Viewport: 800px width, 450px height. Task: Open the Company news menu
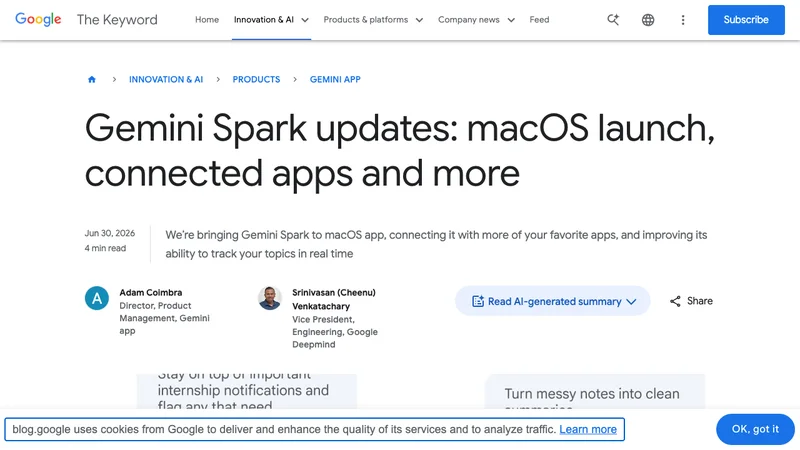tap(468, 19)
